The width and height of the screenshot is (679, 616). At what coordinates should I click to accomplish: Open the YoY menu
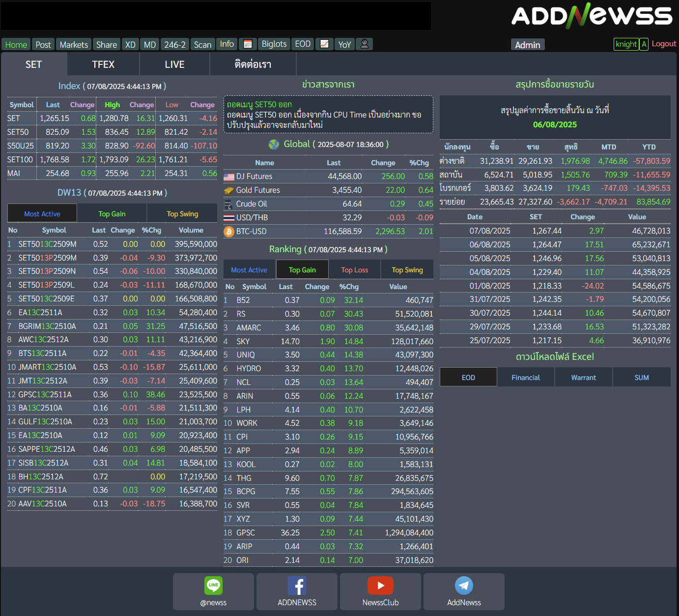click(x=345, y=45)
